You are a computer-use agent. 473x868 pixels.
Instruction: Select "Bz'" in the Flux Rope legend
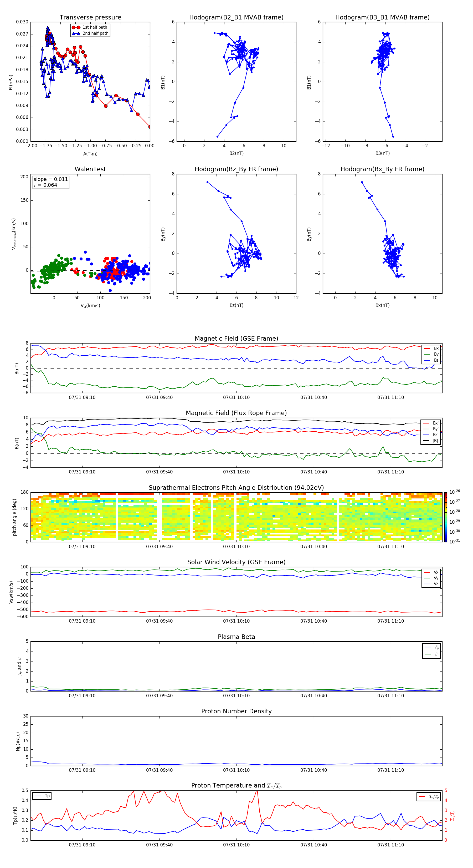431,435
